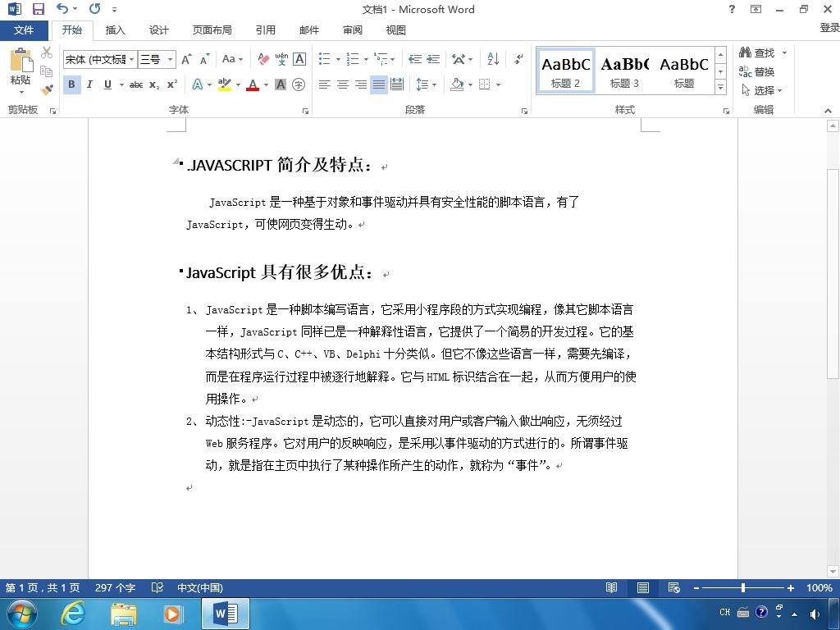Open Word Help question mark

tap(732, 9)
